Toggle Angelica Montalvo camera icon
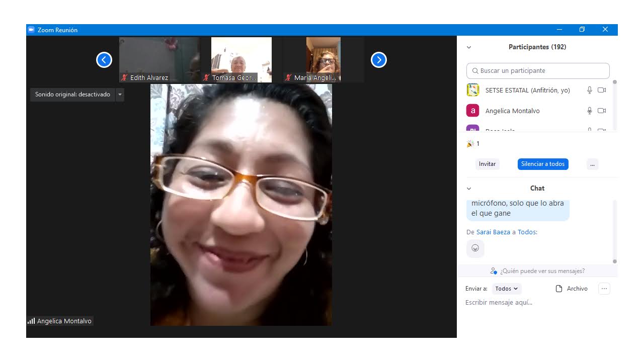This screenshot has height=362, width=644. tap(602, 111)
